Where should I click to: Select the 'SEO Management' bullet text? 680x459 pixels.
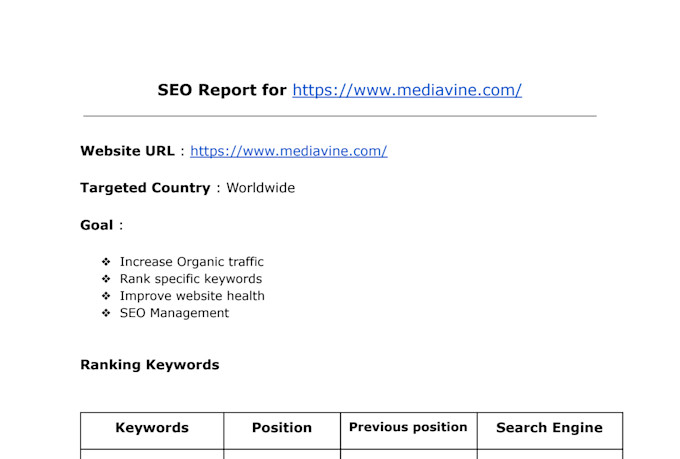(x=174, y=313)
